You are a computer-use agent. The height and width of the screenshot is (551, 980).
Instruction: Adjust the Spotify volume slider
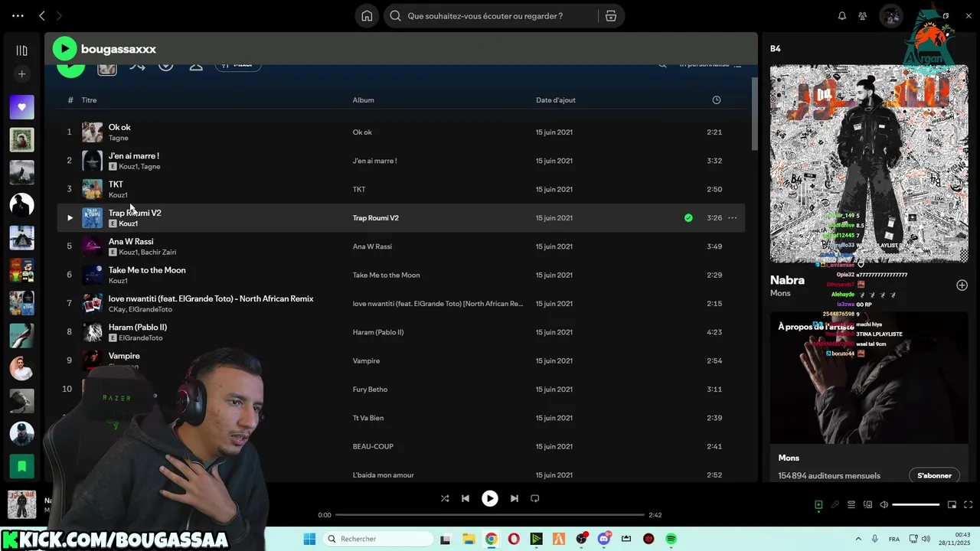[x=916, y=505]
